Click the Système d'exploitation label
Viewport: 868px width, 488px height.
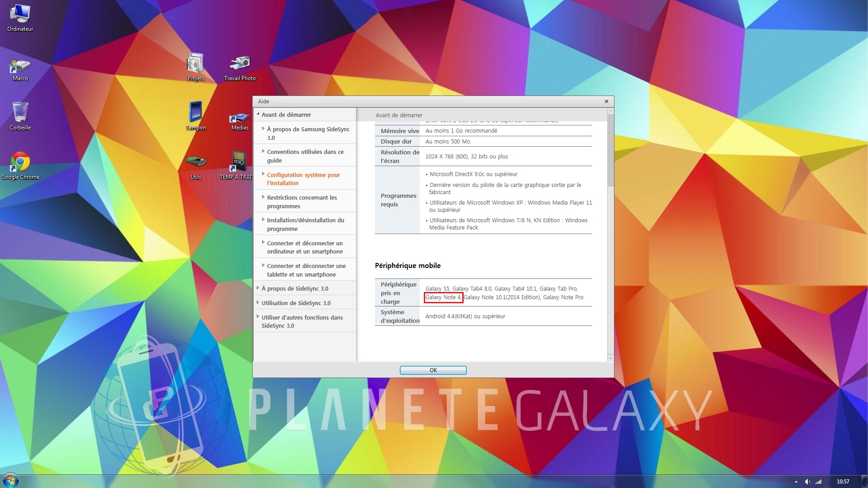[400, 316]
